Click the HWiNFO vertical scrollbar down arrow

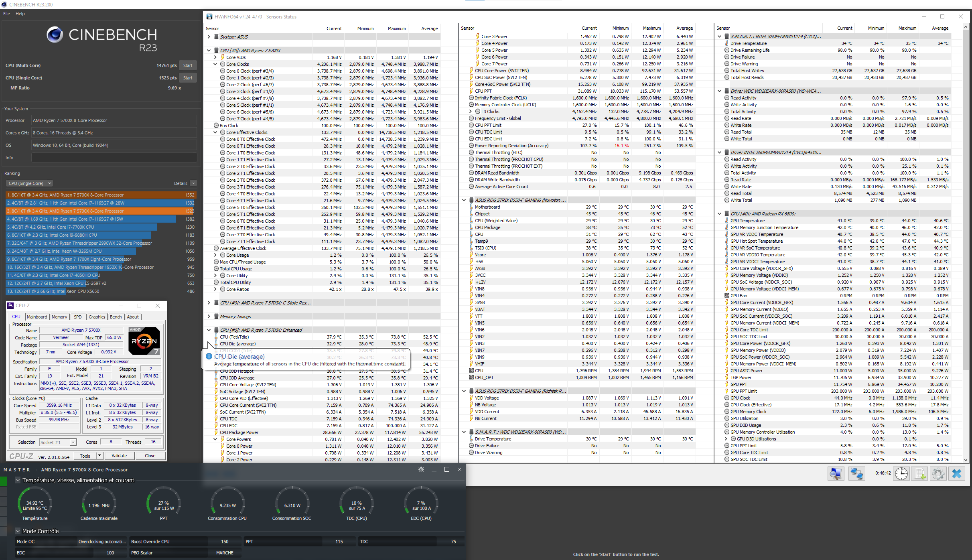pyautogui.click(x=966, y=460)
